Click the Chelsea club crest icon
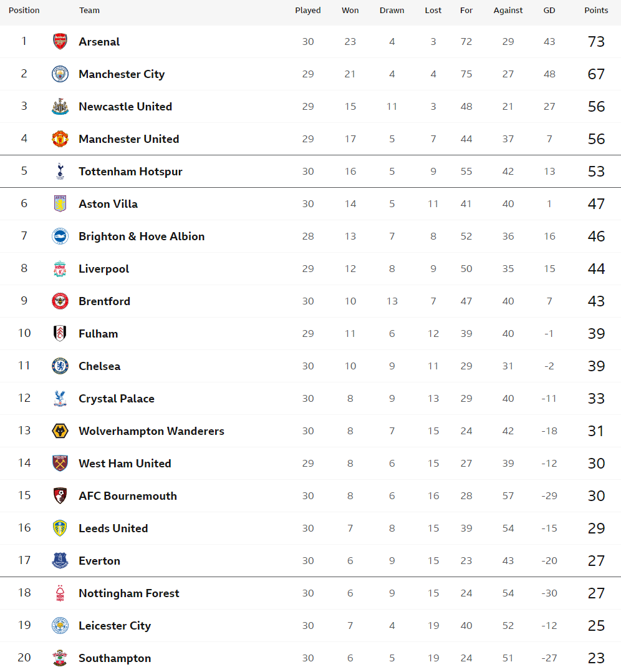This screenshot has height=672, width=621. point(60,366)
